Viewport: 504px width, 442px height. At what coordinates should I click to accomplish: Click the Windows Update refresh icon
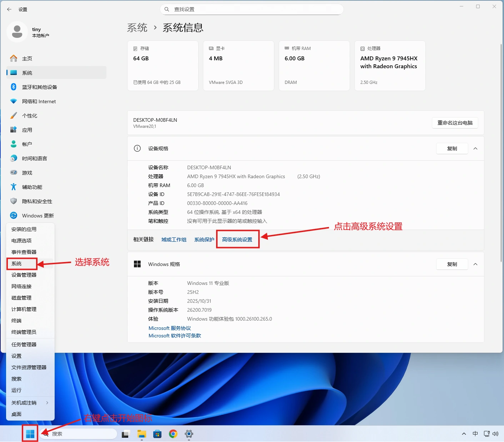tap(14, 216)
